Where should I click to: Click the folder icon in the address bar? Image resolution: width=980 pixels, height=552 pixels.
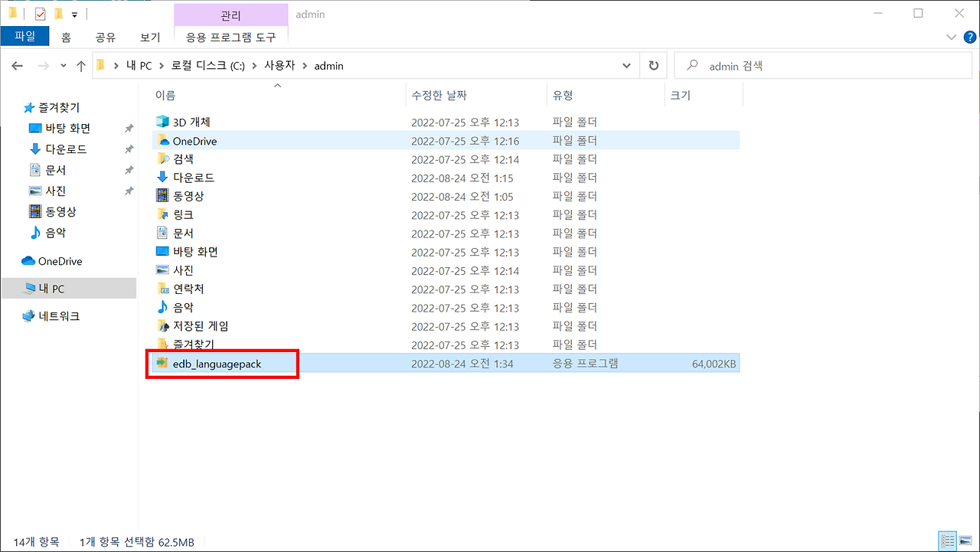click(x=100, y=65)
